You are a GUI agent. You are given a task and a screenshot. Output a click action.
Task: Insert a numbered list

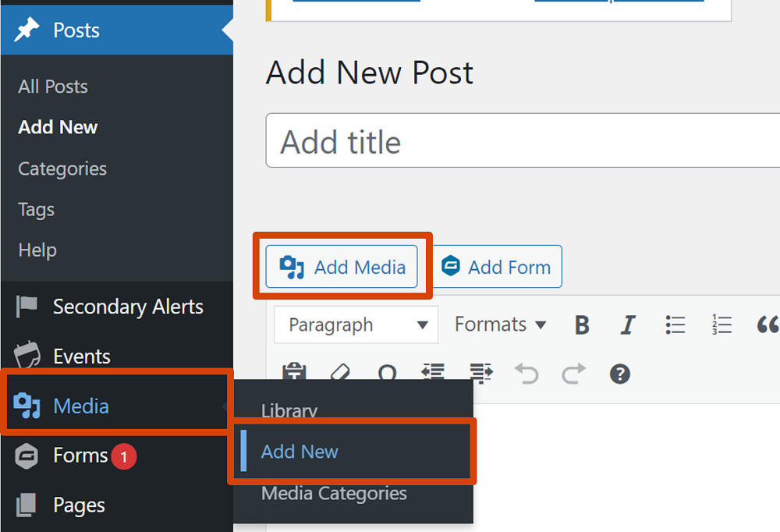pyautogui.click(x=721, y=325)
